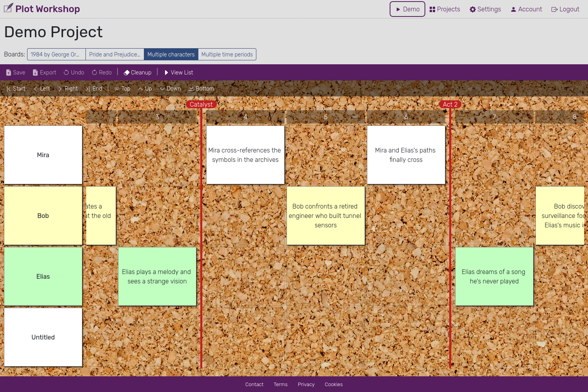Open card 'Mira and Elias's paths finally cross'
This screenshot has height=392, width=588.
point(406,155)
